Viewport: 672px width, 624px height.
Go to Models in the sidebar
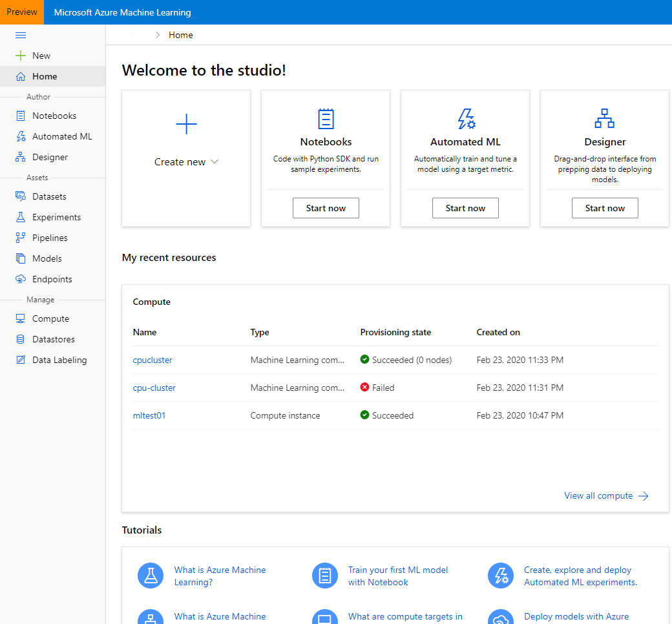(x=47, y=258)
